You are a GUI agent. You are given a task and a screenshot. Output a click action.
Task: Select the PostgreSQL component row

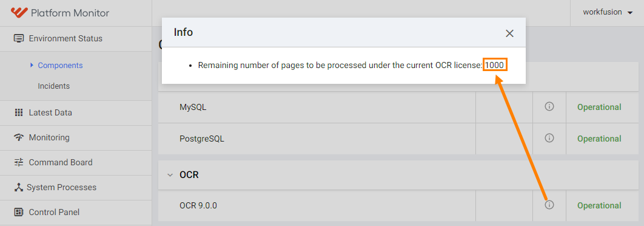[398, 139]
